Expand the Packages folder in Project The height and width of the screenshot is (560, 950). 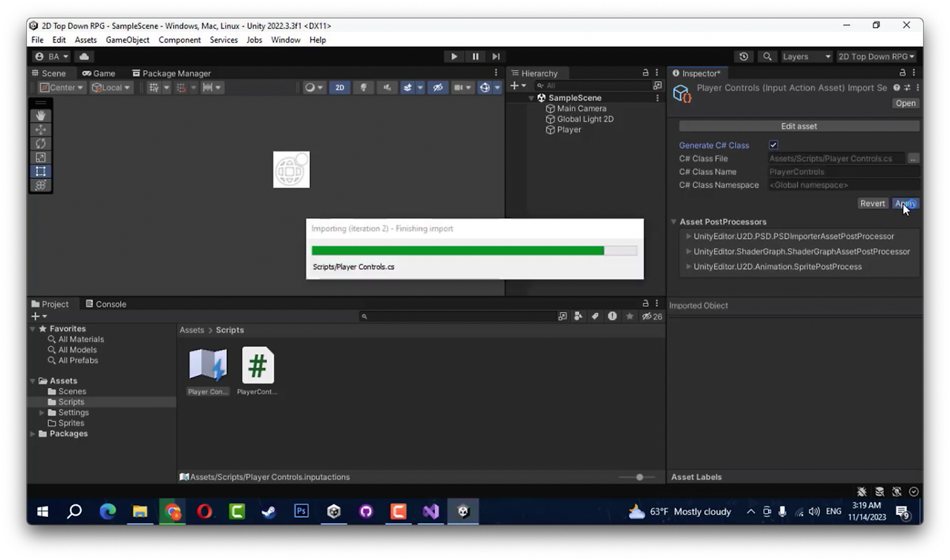33,434
